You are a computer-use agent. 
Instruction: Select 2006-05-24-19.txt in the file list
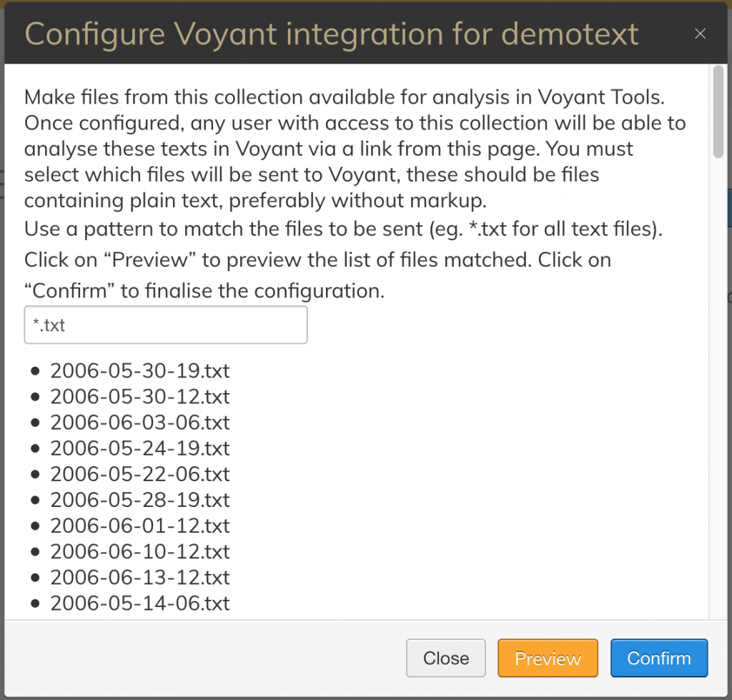140,448
